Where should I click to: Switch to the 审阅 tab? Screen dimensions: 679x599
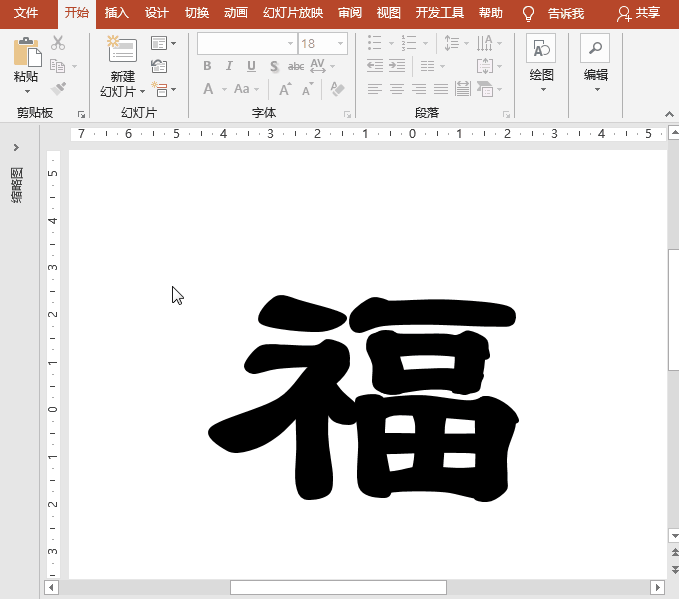coord(350,13)
